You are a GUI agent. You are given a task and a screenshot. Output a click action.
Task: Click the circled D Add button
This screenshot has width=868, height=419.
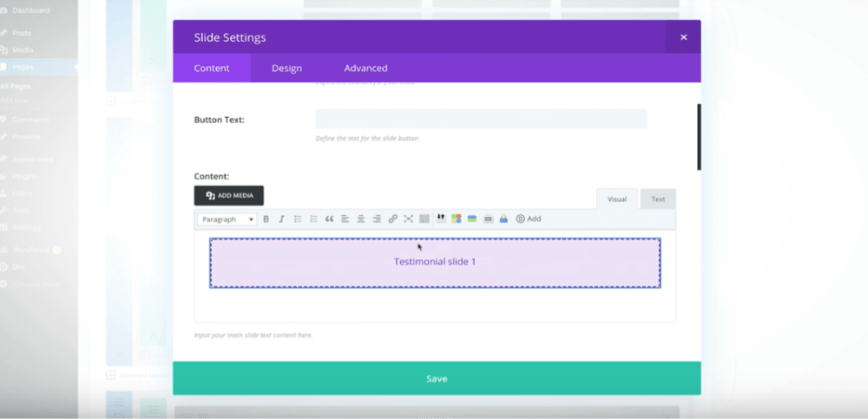(x=528, y=219)
